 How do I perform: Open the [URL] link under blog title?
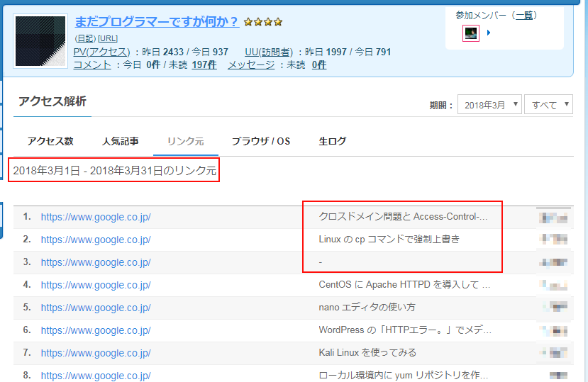pyautogui.click(x=108, y=38)
